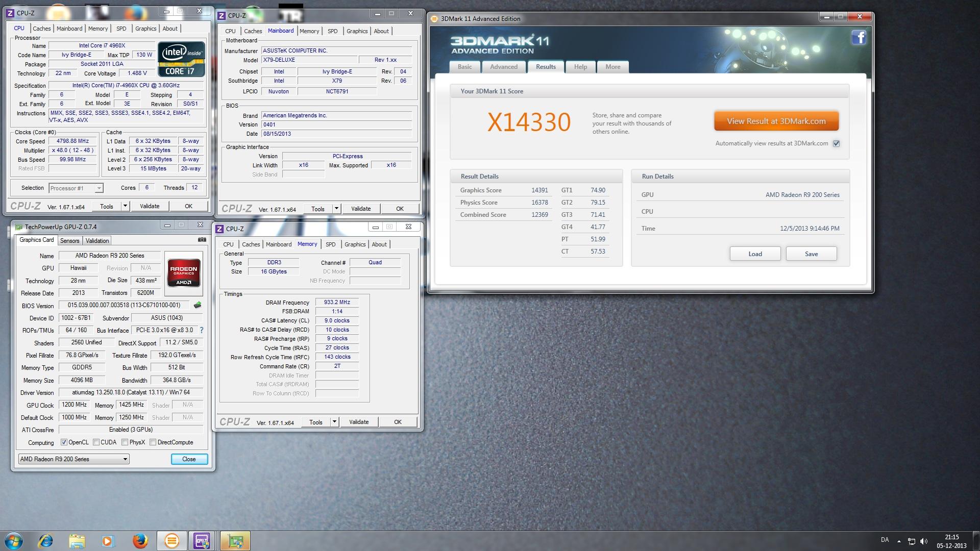Click the GPU-Z BIOS save chip icon
980x551 pixels.
[x=198, y=305]
